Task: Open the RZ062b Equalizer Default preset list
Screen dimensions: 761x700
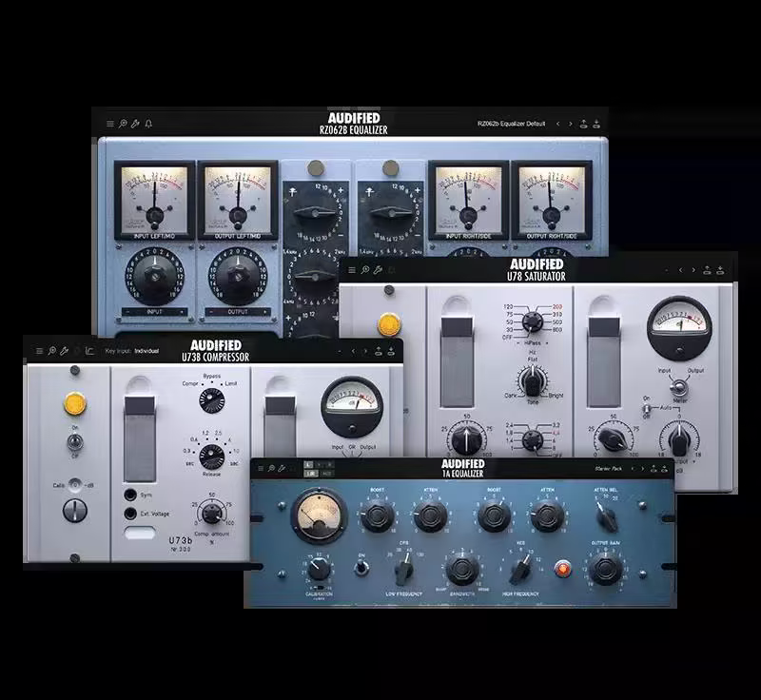Action: point(511,124)
